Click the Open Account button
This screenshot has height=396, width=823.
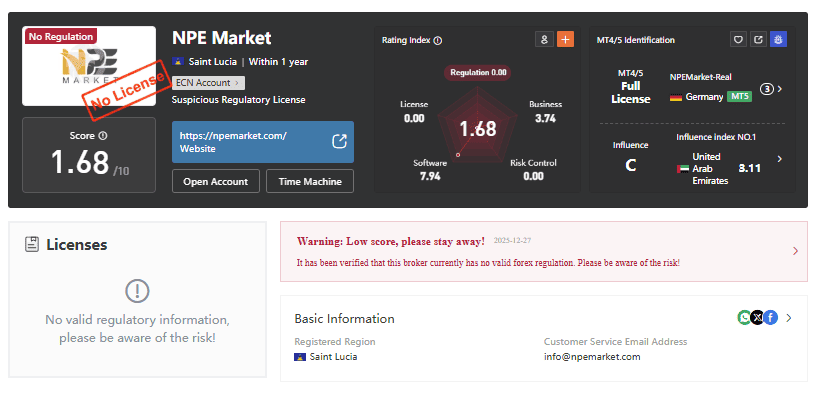pos(216,181)
